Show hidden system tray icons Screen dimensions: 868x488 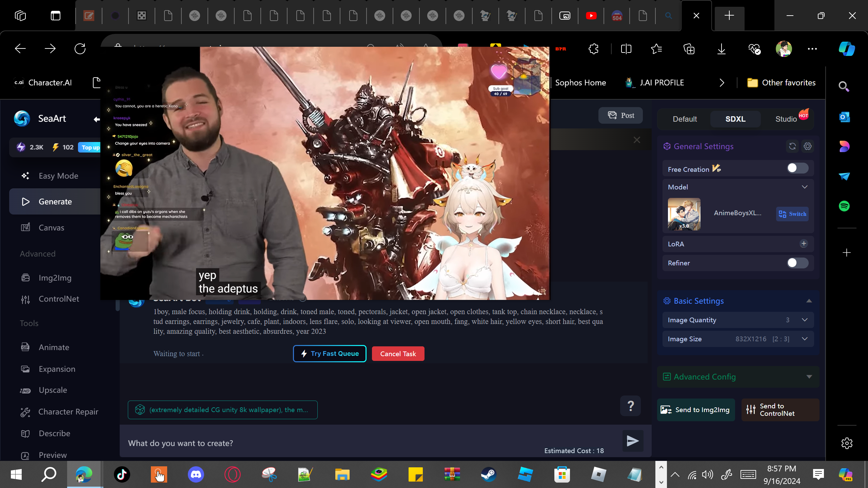(675, 474)
